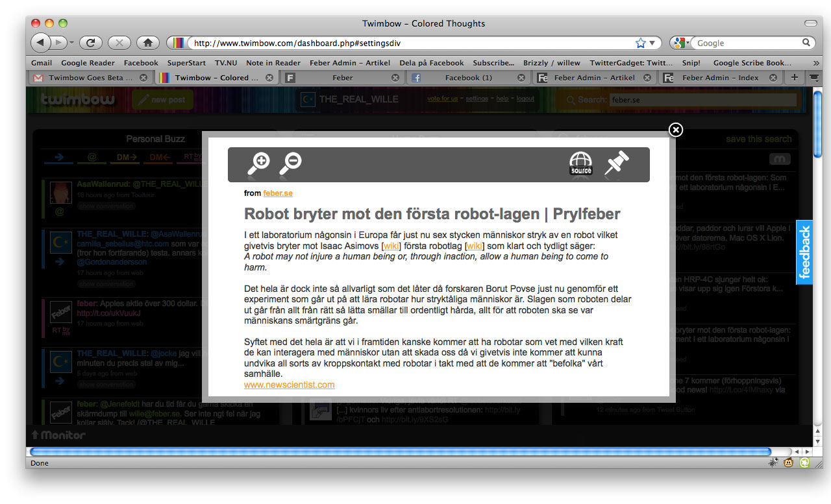This screenshot has width=831, height=504.
Task: Bookmark page with the star icon
Action: pos(641,43)
